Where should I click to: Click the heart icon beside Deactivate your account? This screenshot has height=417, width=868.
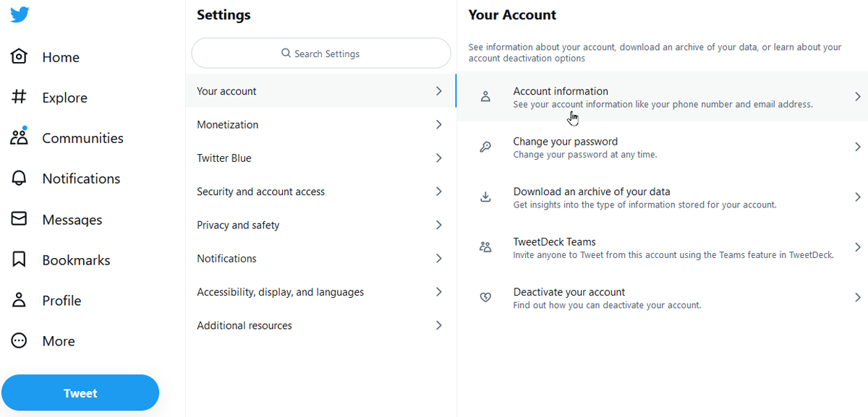(485, 297)
